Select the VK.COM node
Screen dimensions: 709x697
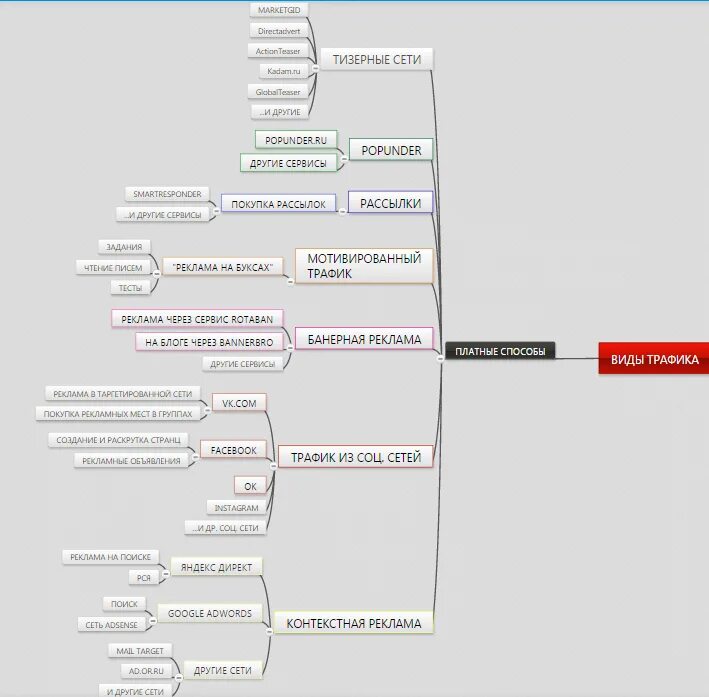[239, 403]
